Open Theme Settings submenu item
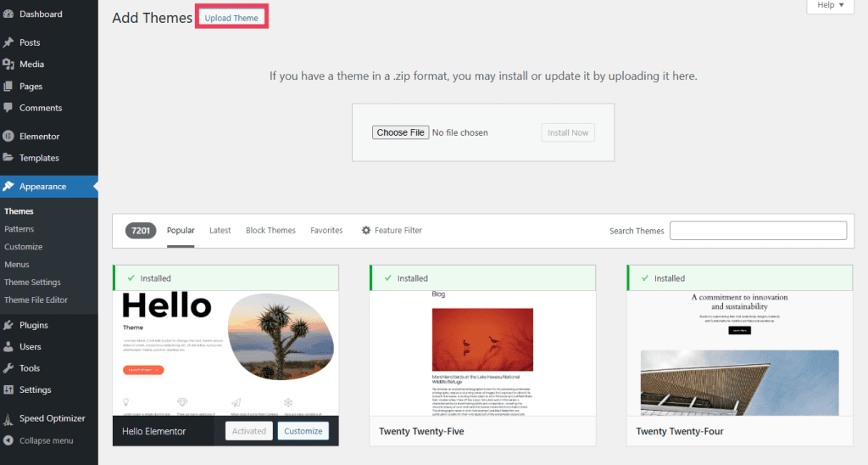The width and height of the screenshot is (868, 465). pyautogui.click(x=33, y=282)
